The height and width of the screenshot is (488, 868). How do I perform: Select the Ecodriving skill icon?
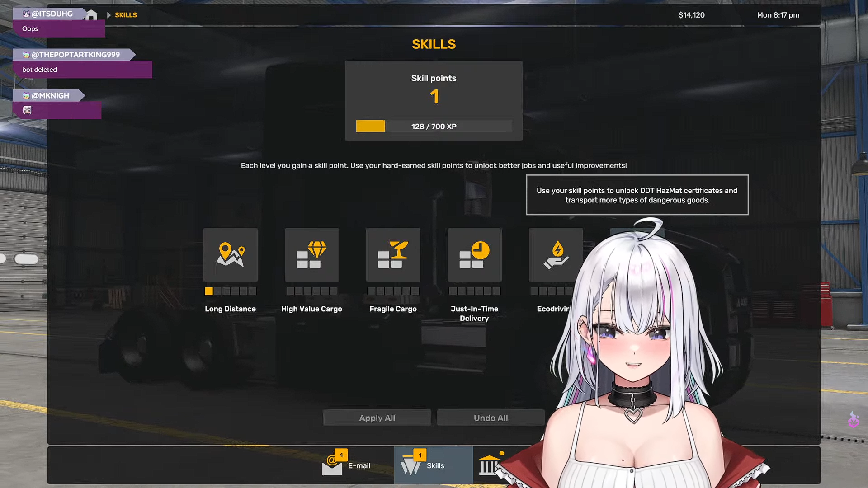click(x=556, y=255)
